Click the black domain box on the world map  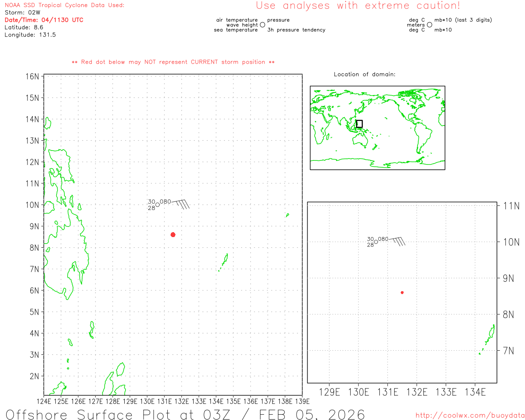[x=359, y=124]
